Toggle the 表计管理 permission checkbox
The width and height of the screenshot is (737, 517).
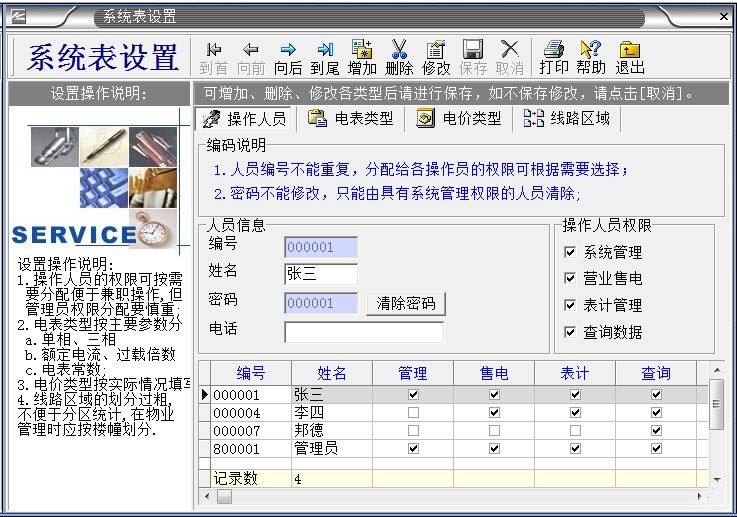click(x=570, y=306)
